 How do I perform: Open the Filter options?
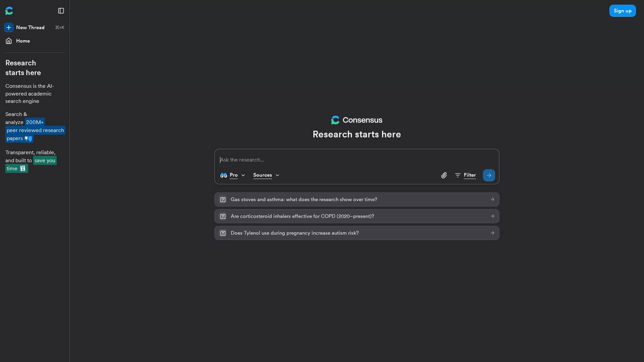click(465, 175)
